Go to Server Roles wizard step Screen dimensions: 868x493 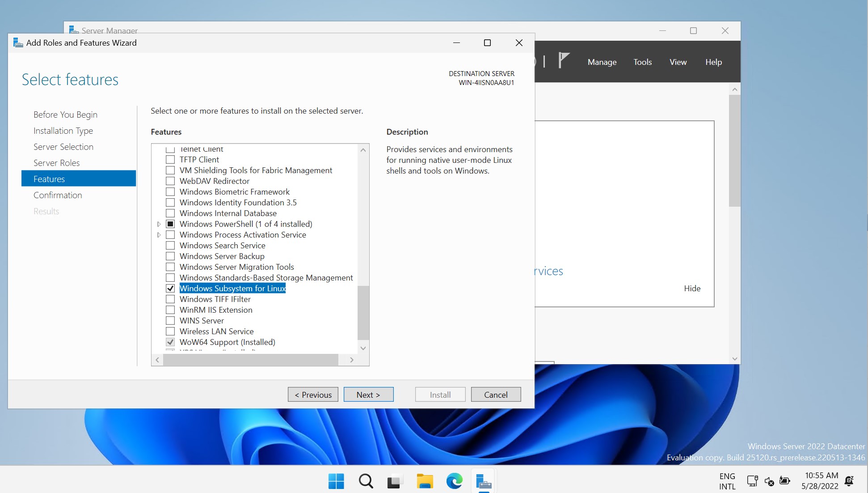coord(57,163)
